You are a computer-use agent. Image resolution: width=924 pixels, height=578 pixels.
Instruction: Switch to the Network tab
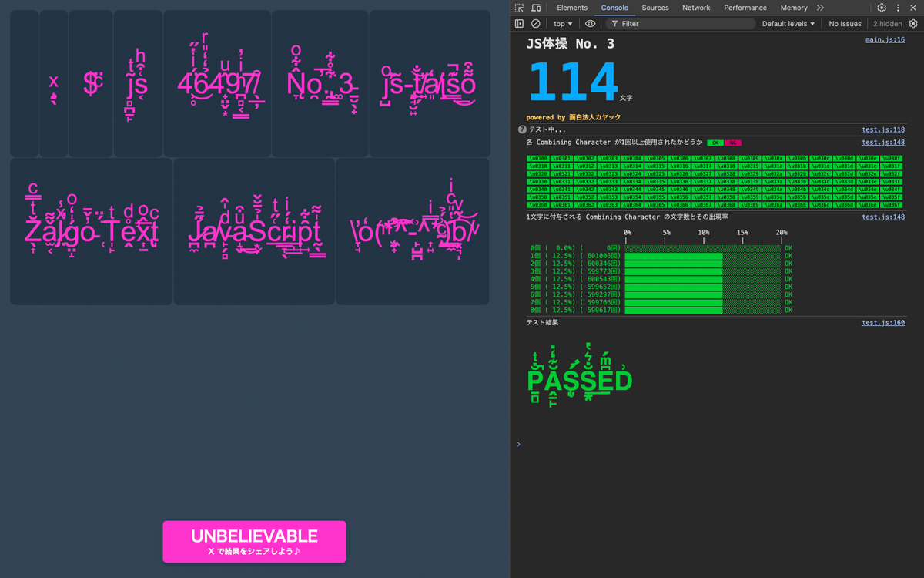(x=696, y=8)
